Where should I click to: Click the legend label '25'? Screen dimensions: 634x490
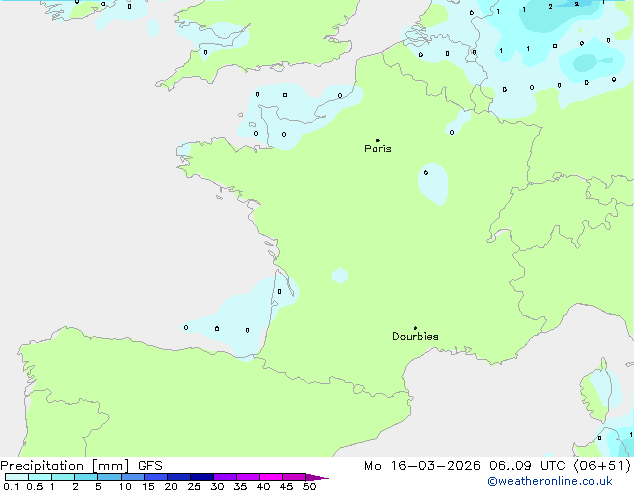(194, 486)
